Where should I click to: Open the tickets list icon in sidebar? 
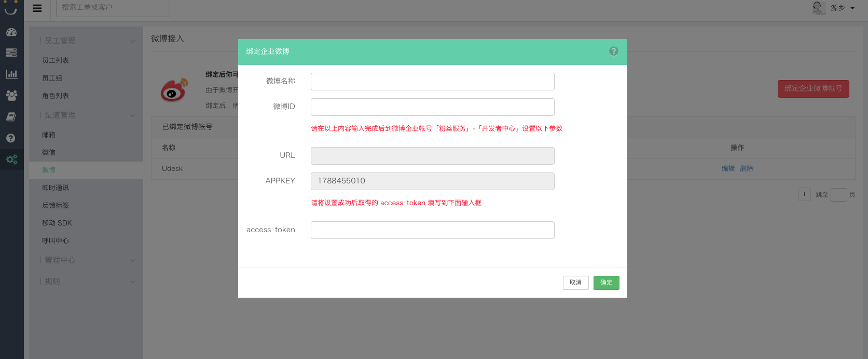(11, 53)
